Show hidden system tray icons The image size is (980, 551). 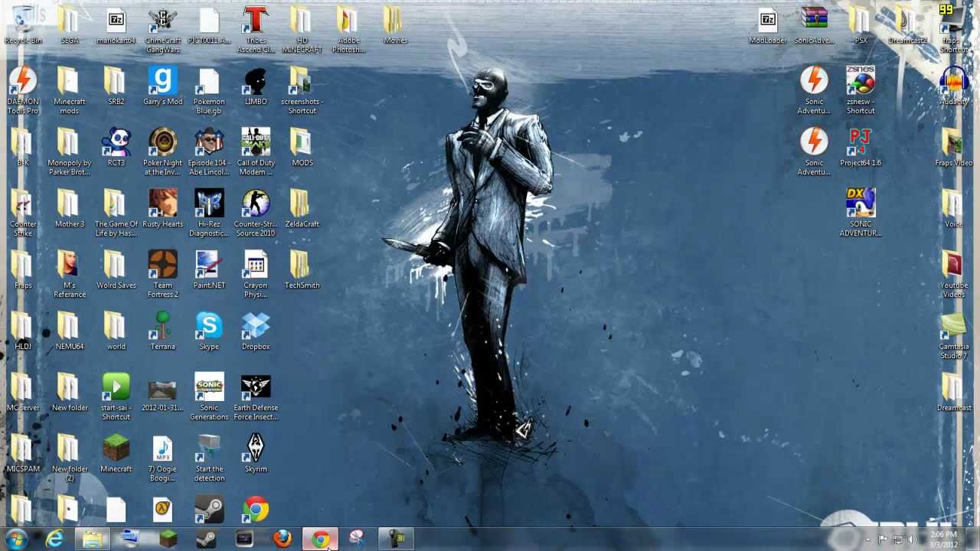[869, 540]
